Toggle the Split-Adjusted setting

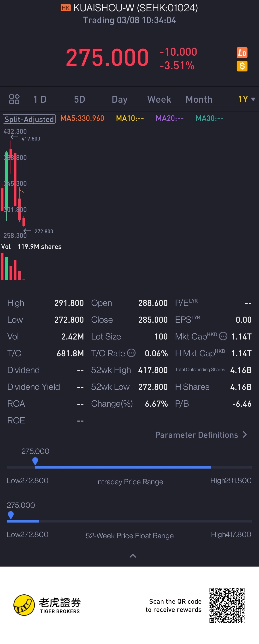click(x=29, y=119)
